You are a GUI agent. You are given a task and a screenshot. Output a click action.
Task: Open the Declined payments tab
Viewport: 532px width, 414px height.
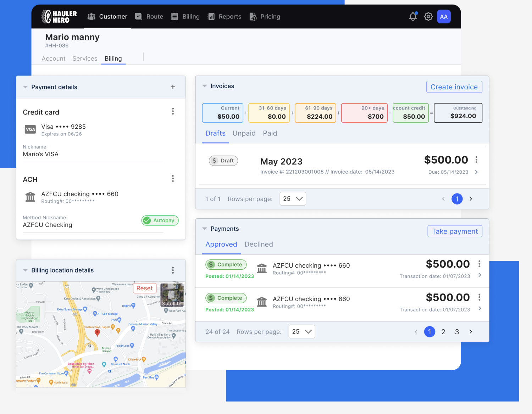pyautogui.click(x=259, y=244)
